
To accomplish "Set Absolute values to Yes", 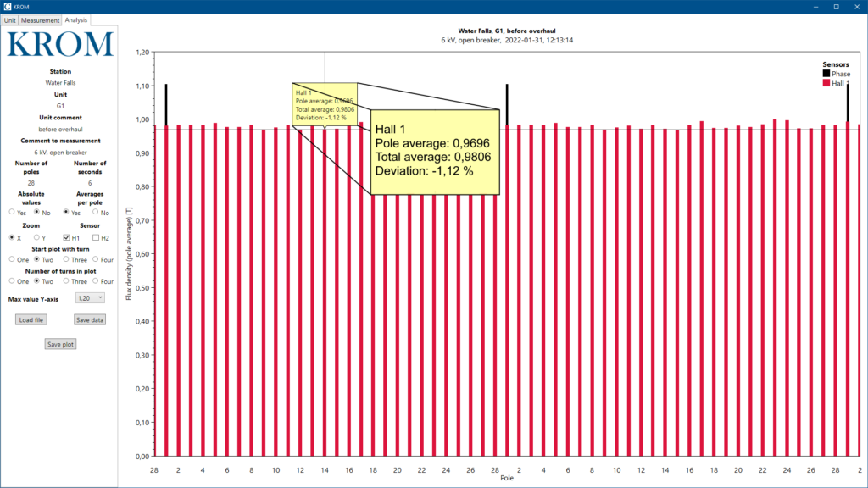I will 12,212.
